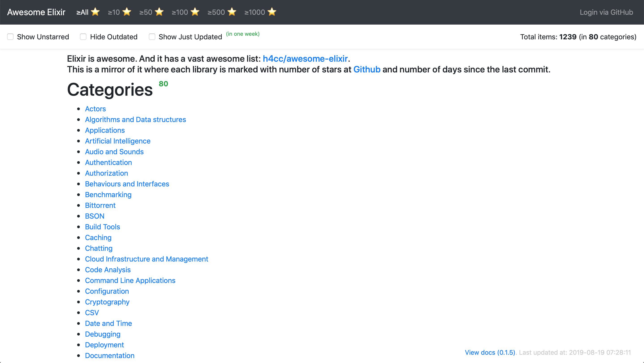Click the star icon beside ≥1000
This screenshot has height=363, width=644.
click(x=272, y=12)
